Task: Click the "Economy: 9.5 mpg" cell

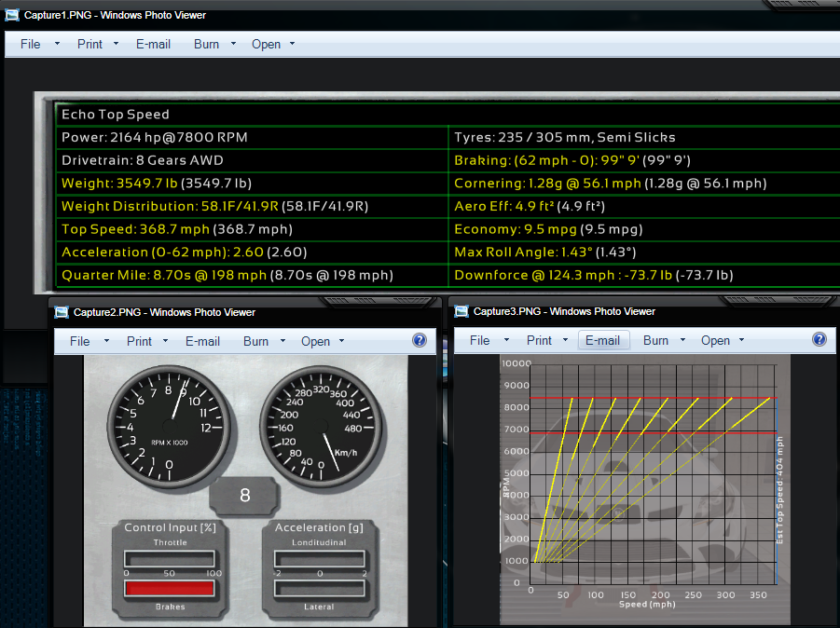Action: 644,229
